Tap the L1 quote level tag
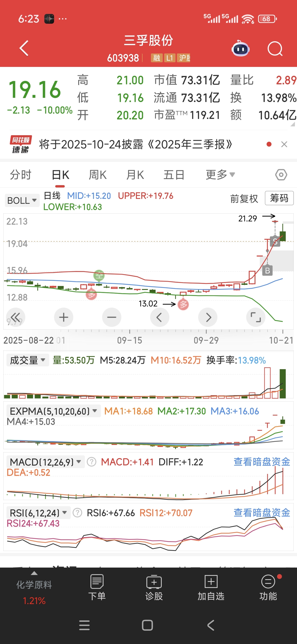Image resolution: width=297 pixels, height=644 pixels. point(170,58)
